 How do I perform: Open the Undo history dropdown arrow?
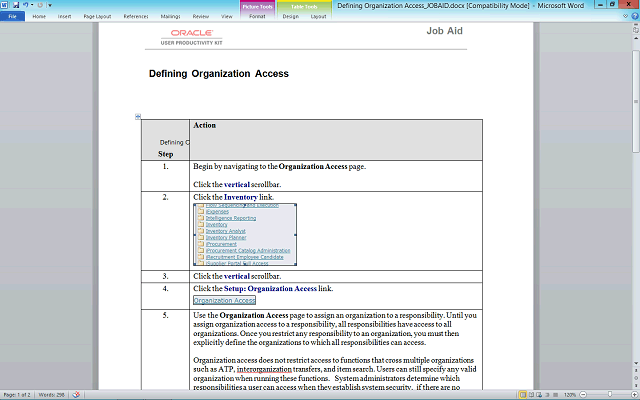click(x=33, y=5)
